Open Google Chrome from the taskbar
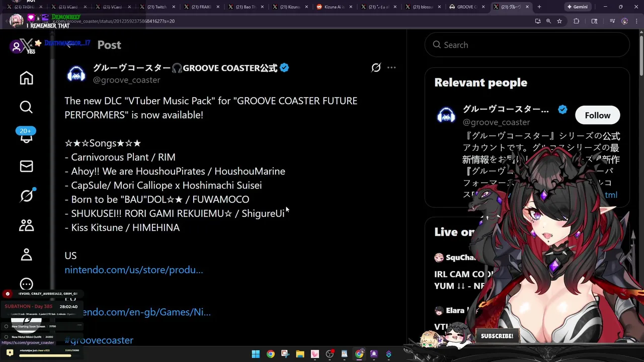 271,354
